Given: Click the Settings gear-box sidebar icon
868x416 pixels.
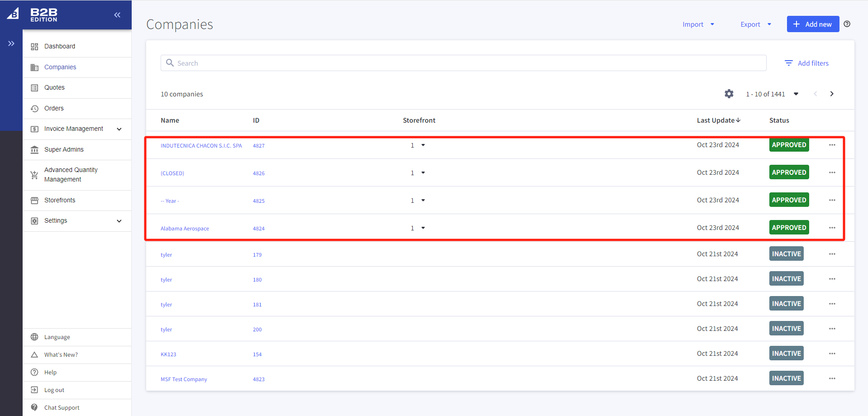Looking at the screenshot, I should point(34,221).
